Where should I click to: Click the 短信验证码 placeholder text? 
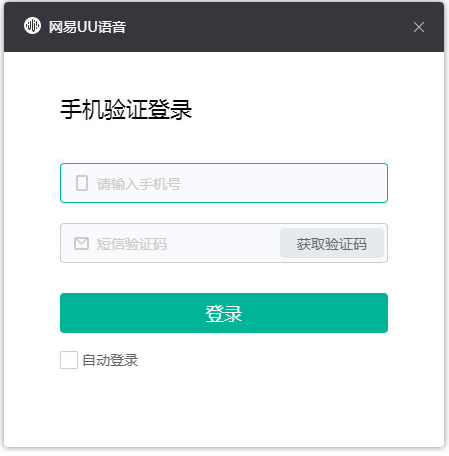(132, 244)
